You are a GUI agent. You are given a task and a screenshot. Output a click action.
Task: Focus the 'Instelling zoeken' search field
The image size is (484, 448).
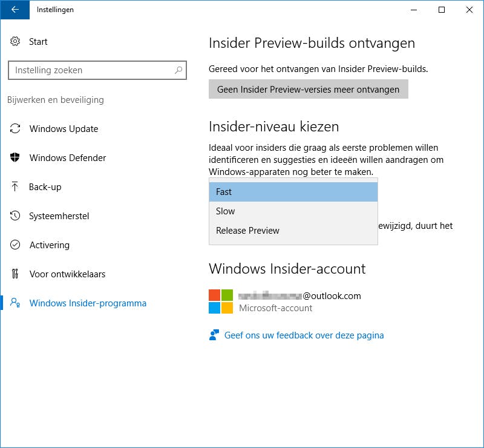tap(97, 70)
